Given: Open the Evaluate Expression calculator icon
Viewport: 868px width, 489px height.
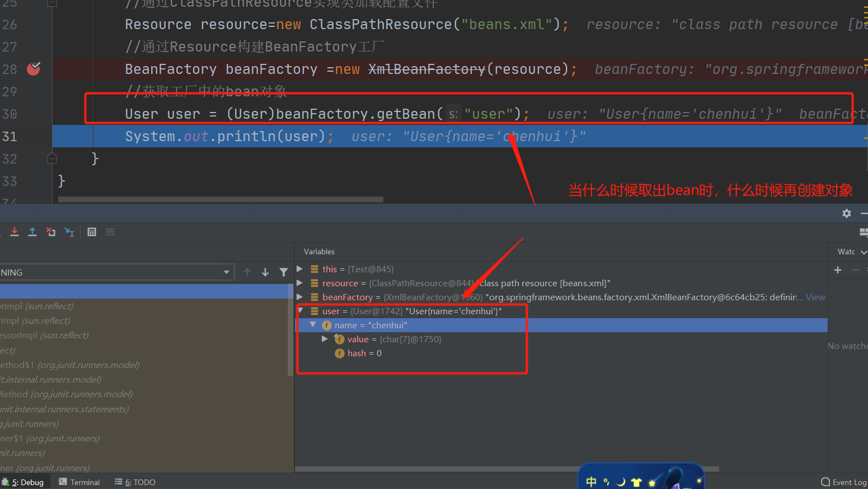Looking at the screenshot, I should click(x=92, y=232).
